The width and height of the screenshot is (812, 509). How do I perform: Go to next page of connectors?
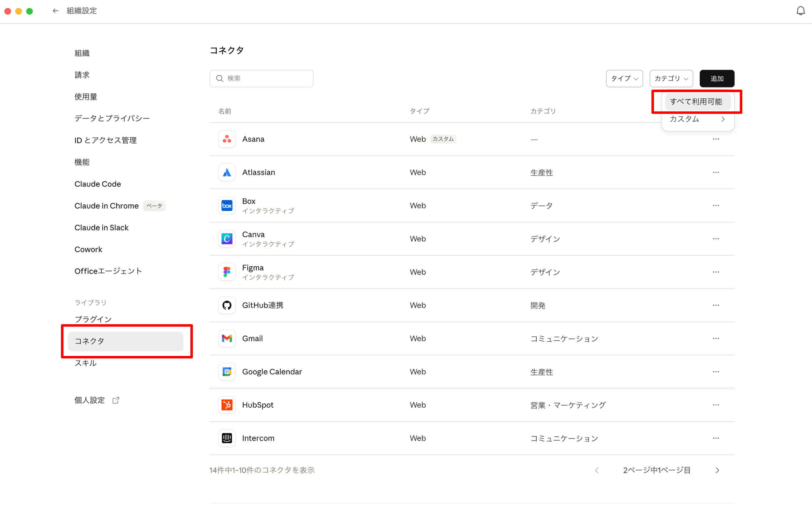717,470
